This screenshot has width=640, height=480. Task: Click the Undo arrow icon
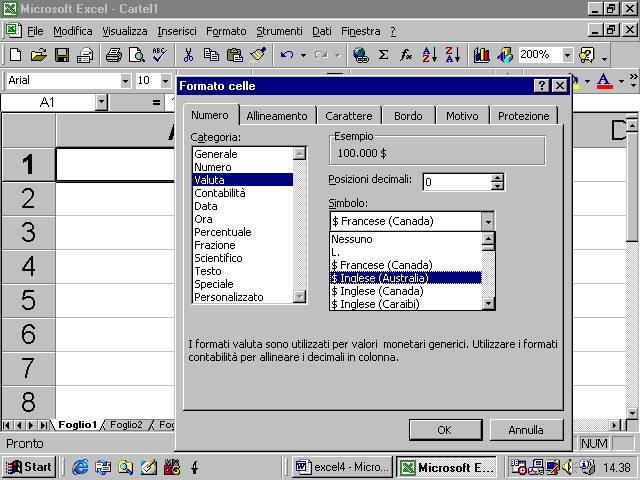point(287,55)
